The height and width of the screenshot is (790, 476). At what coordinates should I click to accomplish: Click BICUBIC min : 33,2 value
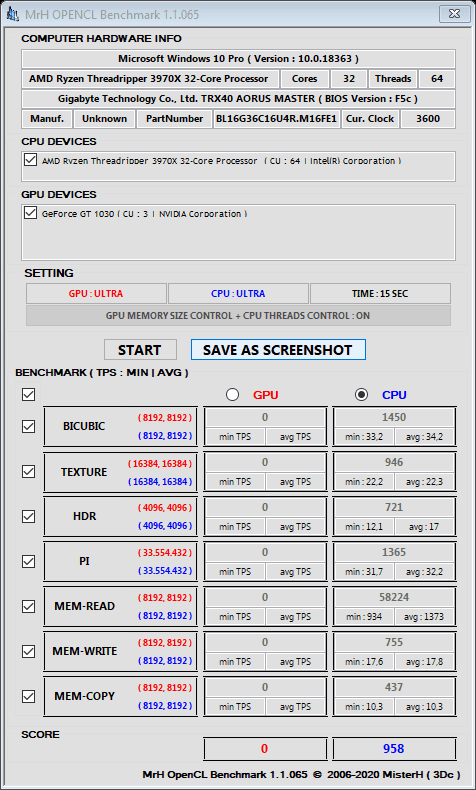[x=364, y=437]
